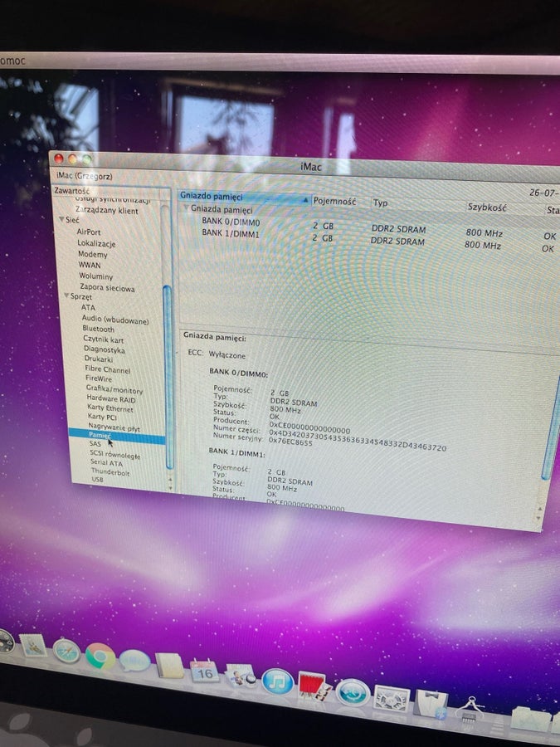
Task: Select Audio (wbudowane) item
Action: [115, 320]
